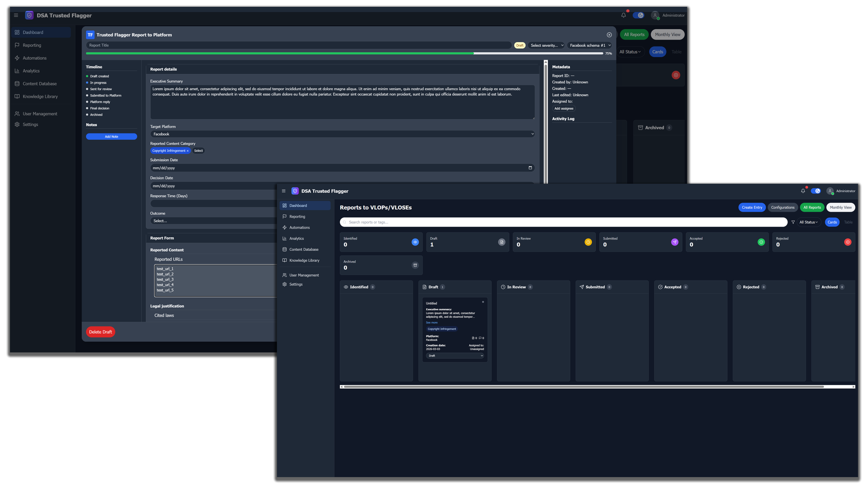Click the horizontal scrollbar under kanban columns

583,387
